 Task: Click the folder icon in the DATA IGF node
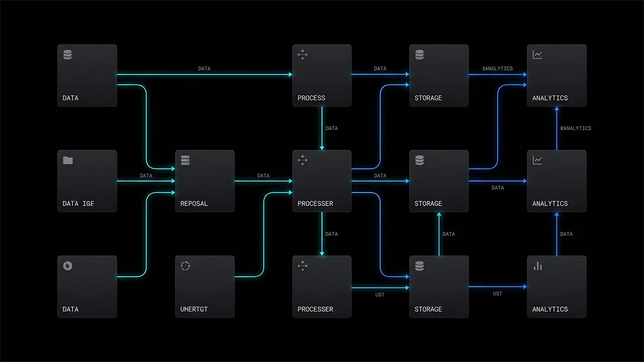(67, 160)
